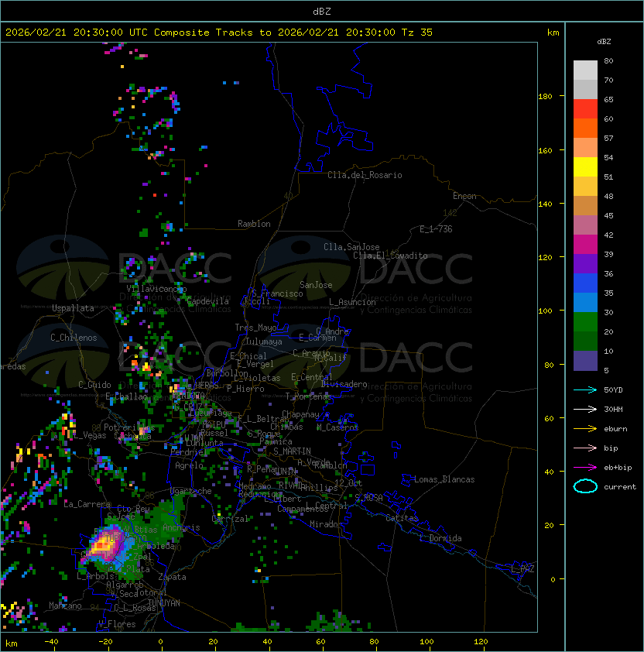
Task: Click the magenta eb+bip arrow icon
Action: click(585, 468)
